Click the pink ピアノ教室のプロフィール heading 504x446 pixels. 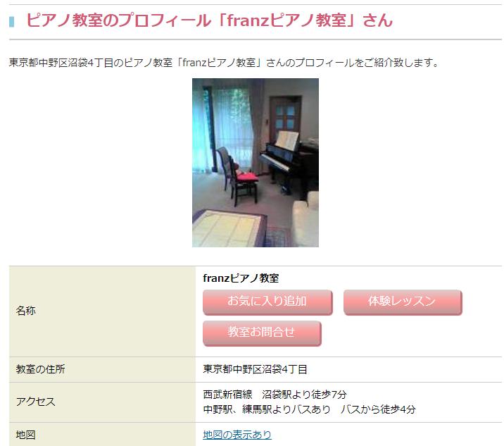click(x=209, y=20)
